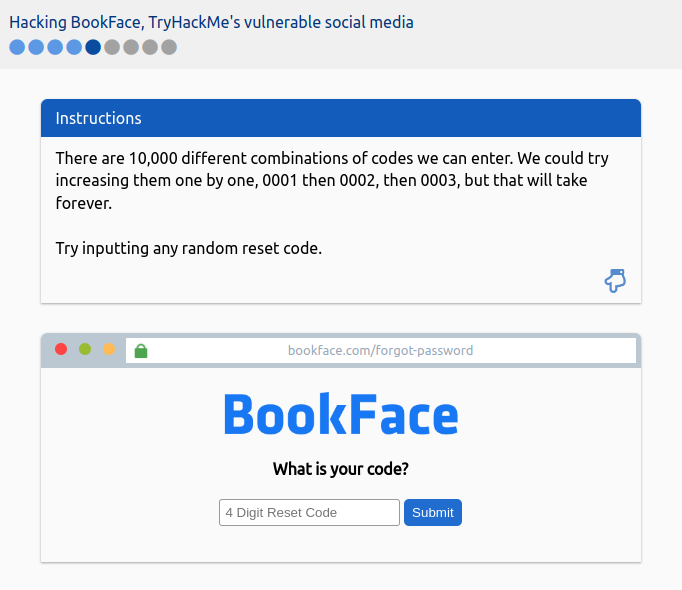Select the current dark blue fifth step dot
This screenshot has height=590, width=682.
tap(93, 47)
